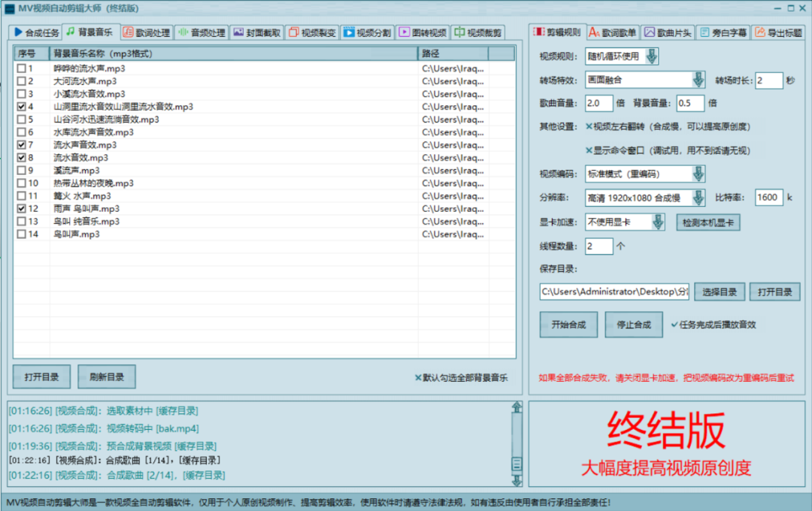Viewport: 812px width, 511px height.
Task: Click the 导出标题 export icon
Action: coord(759,33)
